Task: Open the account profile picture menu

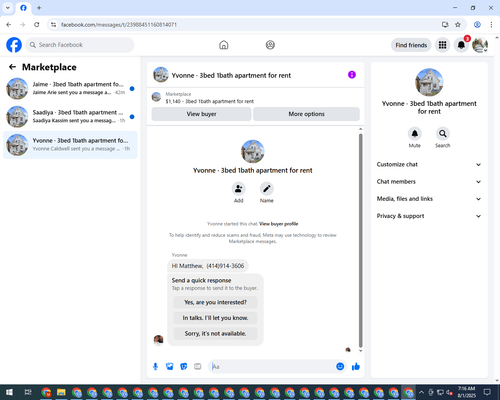Action: point(480,45)
